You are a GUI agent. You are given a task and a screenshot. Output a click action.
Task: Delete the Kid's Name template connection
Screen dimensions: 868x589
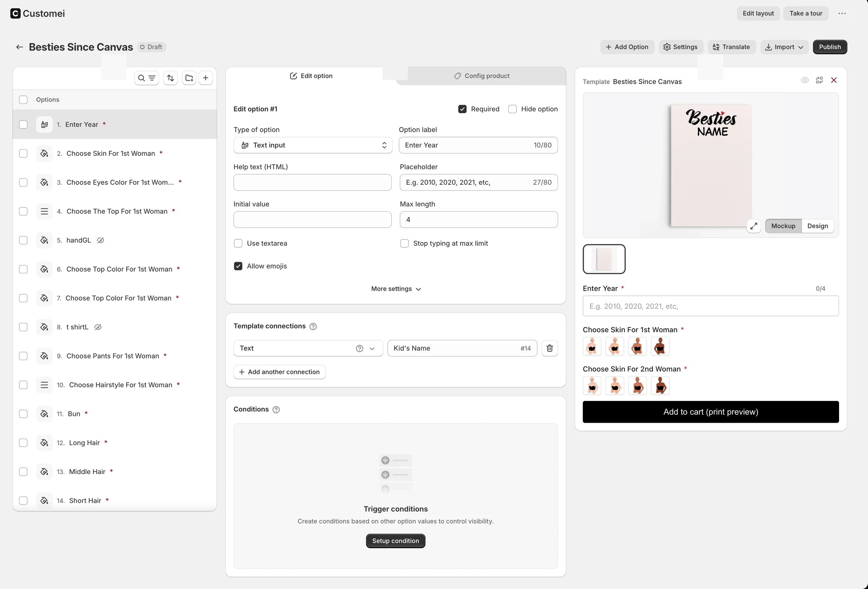[x=549, y=348]
